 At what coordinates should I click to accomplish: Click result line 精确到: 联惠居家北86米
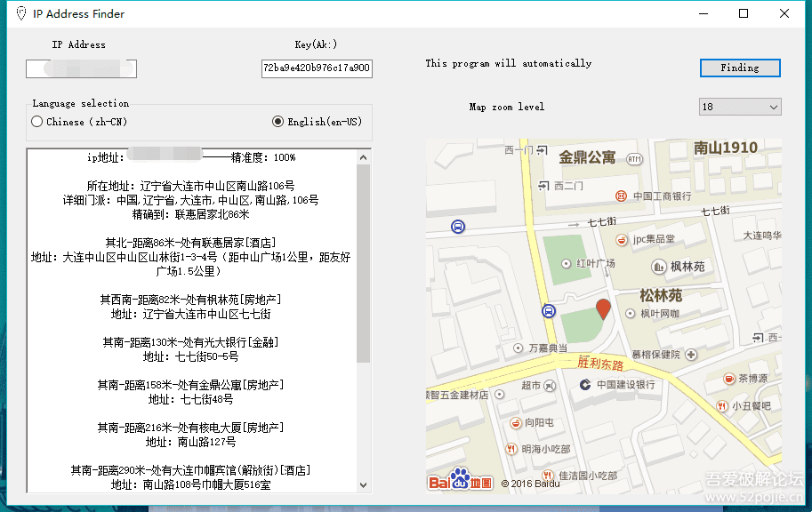click(x=190, y=214)
